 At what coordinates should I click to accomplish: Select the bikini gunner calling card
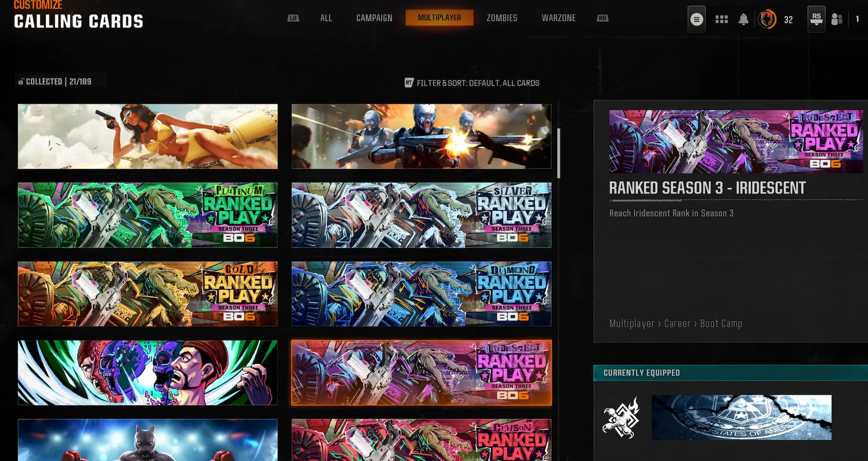point(148,136)
